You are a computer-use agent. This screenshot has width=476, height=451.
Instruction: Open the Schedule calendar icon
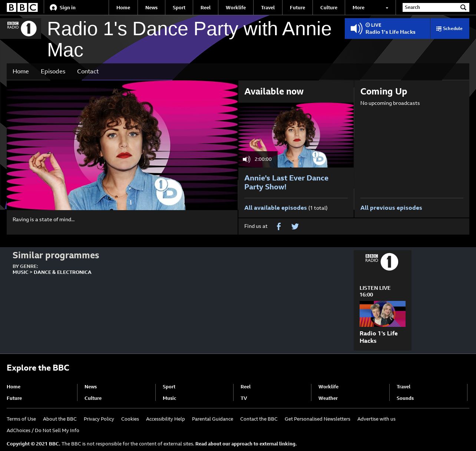[439, 29]
